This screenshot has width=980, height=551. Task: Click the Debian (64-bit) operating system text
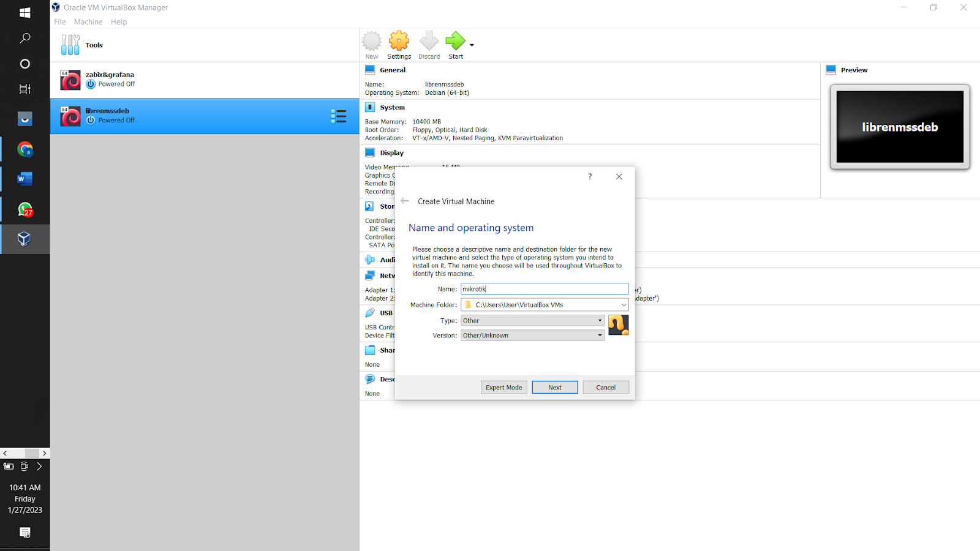[447, 93]
